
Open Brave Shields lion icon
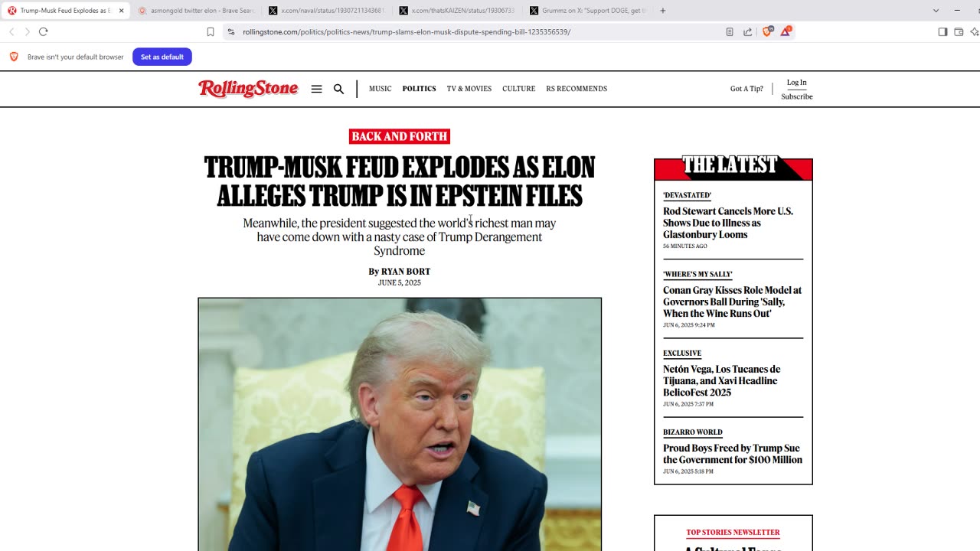pyautogui.click(x=767, y=31)
